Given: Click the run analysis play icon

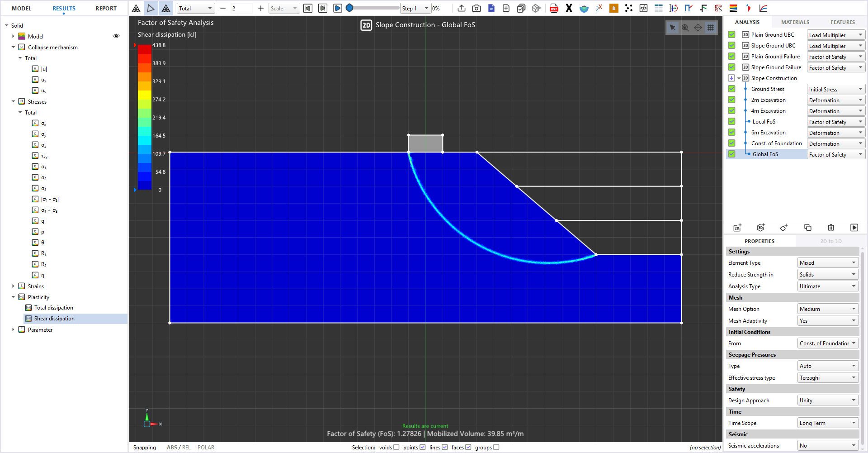Looking at the screenshot, I should click(x=854, y=228).
